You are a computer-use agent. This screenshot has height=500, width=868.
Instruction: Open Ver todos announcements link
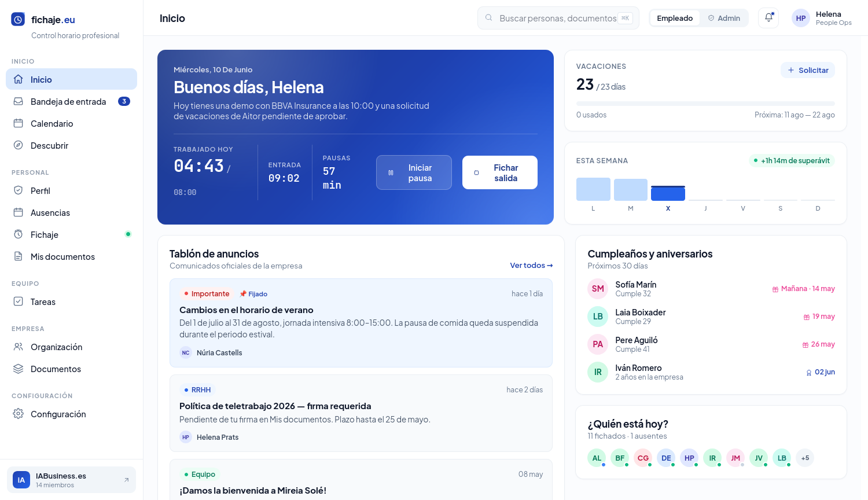531,265
